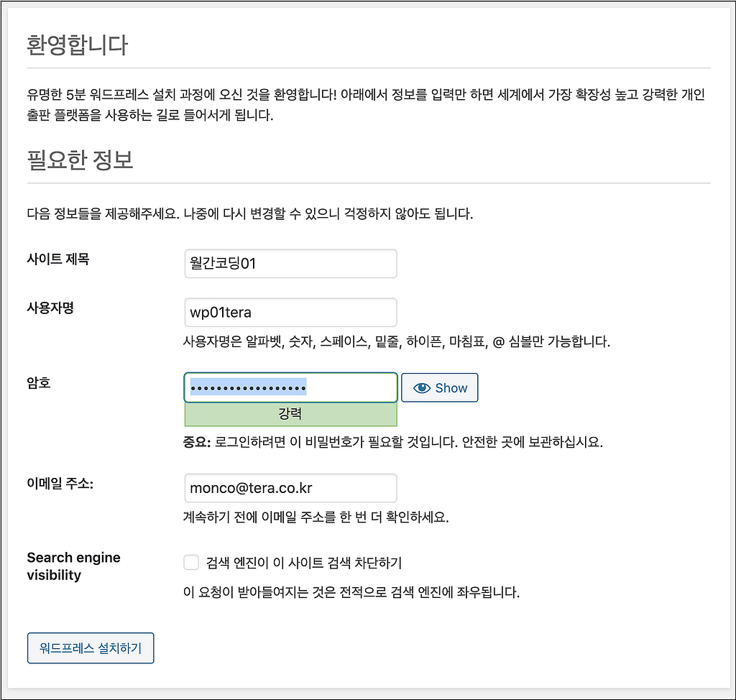736x700 pixels.
Task: Click the 워드프레스 설치하기 install button
Action: point(91,648)
